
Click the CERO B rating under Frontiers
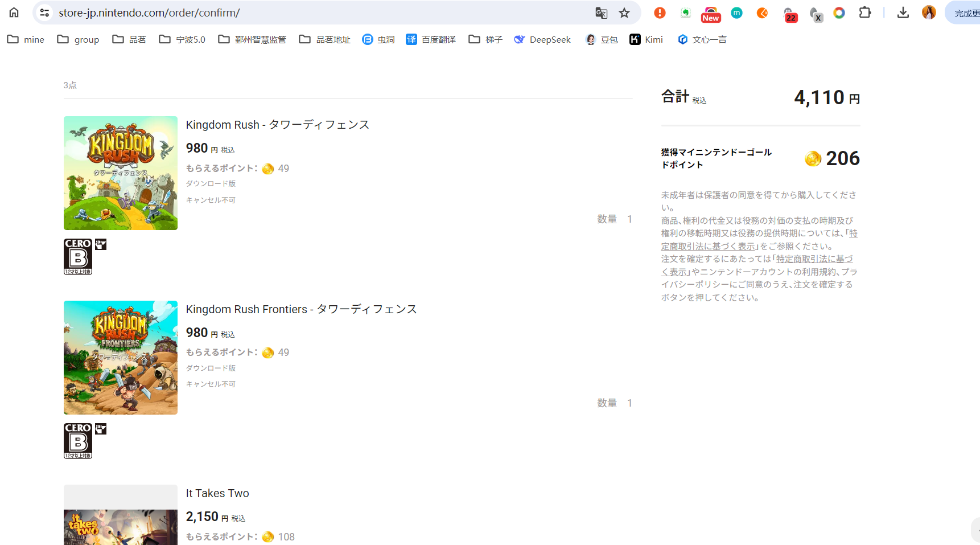click(x=78, y=441)
